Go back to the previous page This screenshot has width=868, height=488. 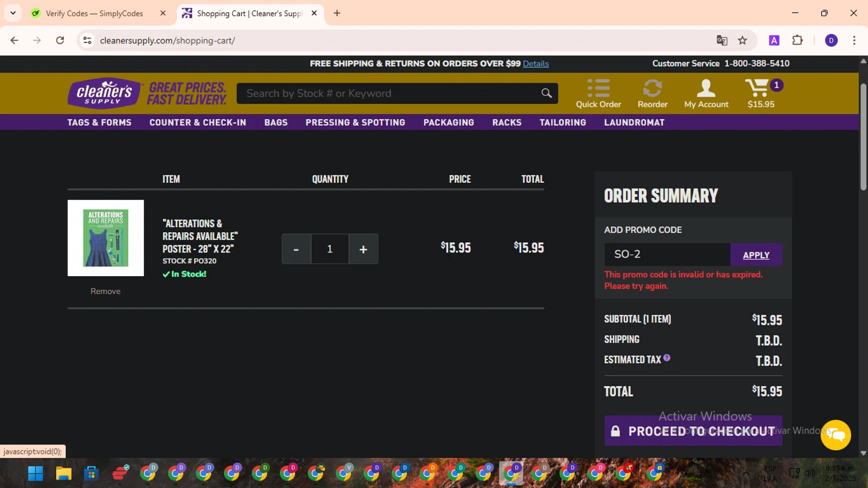click(x=14, y=41)
